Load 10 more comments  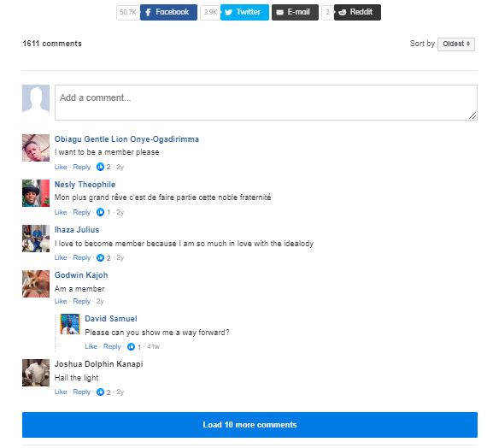(x=249, y=425)
